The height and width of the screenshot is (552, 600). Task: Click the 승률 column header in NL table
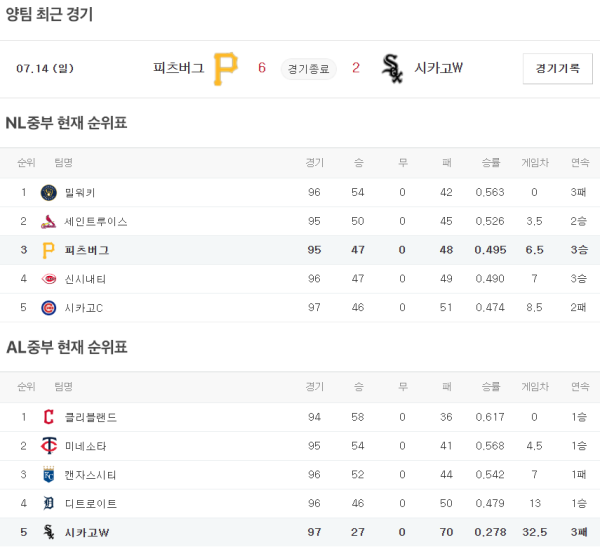click(x=491, y=162)
